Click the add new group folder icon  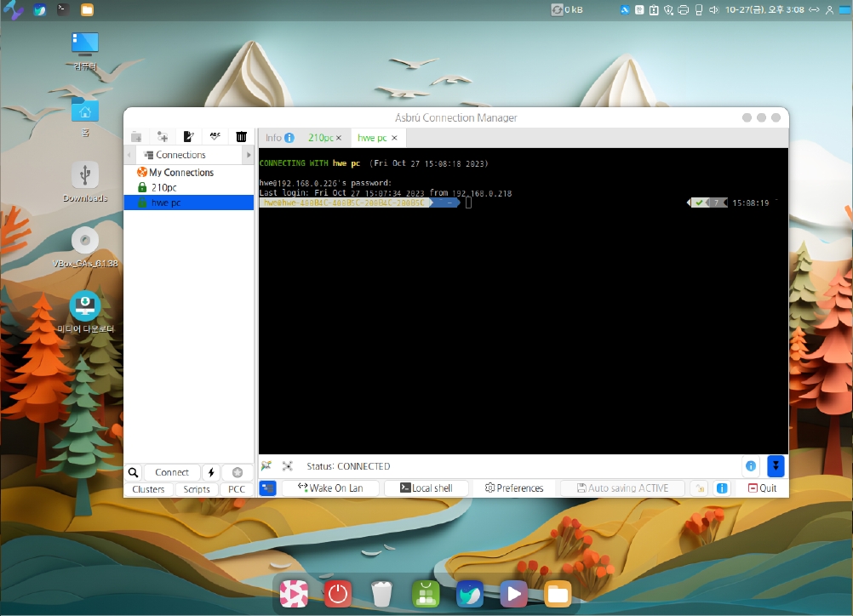point(136,136)
